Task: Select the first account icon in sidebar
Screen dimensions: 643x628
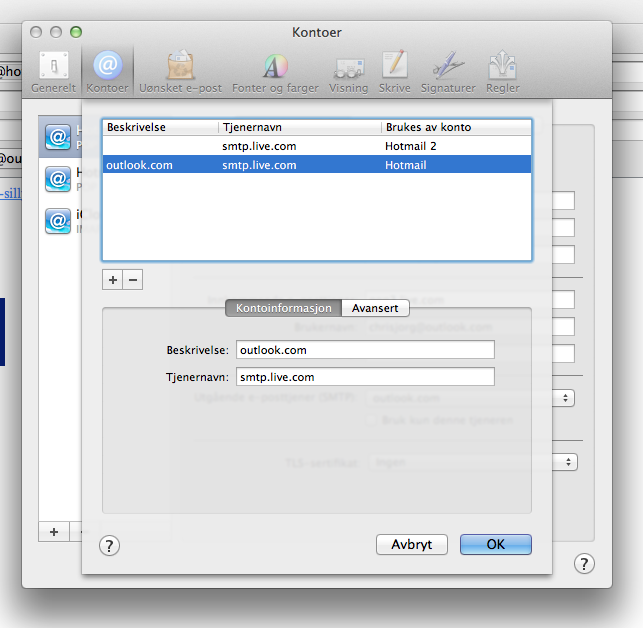Action: pyautogui.click(x=58, y=137)
